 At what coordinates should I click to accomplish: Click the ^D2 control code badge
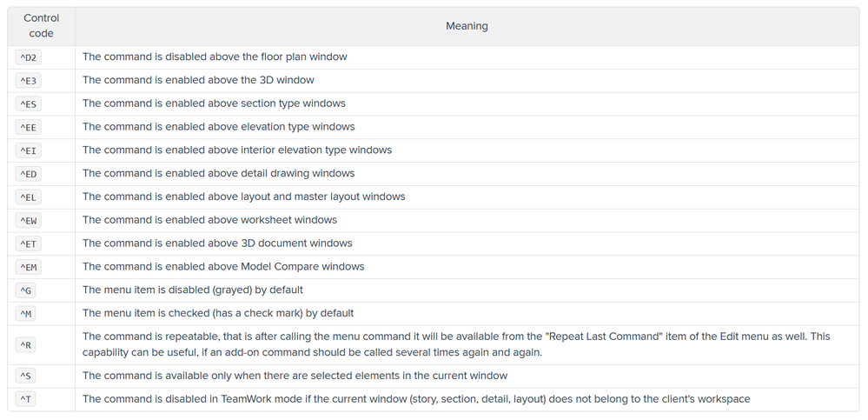click(28, 57)
